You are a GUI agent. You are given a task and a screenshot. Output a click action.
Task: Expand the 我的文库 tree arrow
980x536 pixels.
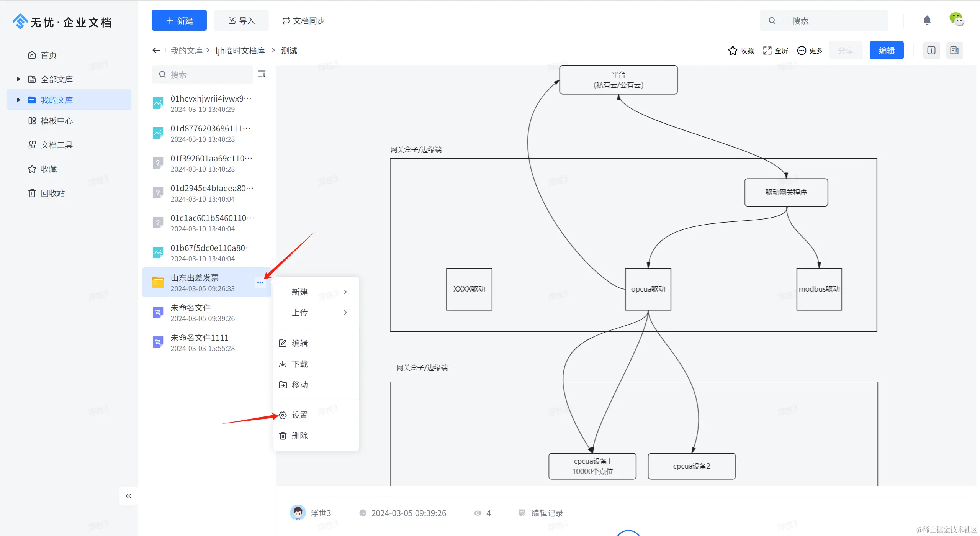coord(18,100)
